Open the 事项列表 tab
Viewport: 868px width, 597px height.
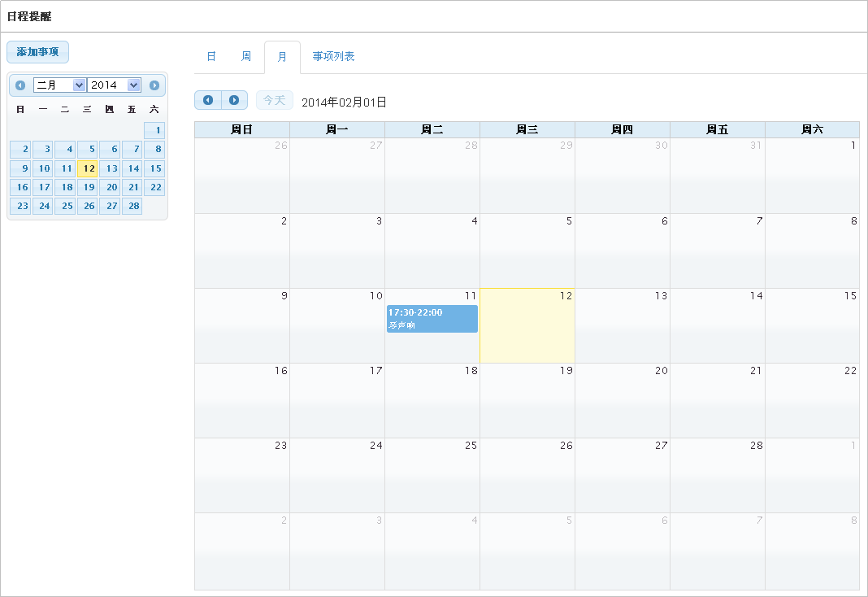click(333, 57)
